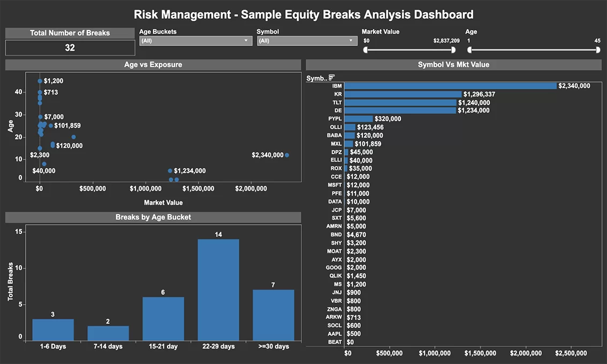The width and height of the screenshot is (607, 364).
Task: Click the Age vs Exposure panel title
Action: [x=153, y=65]
